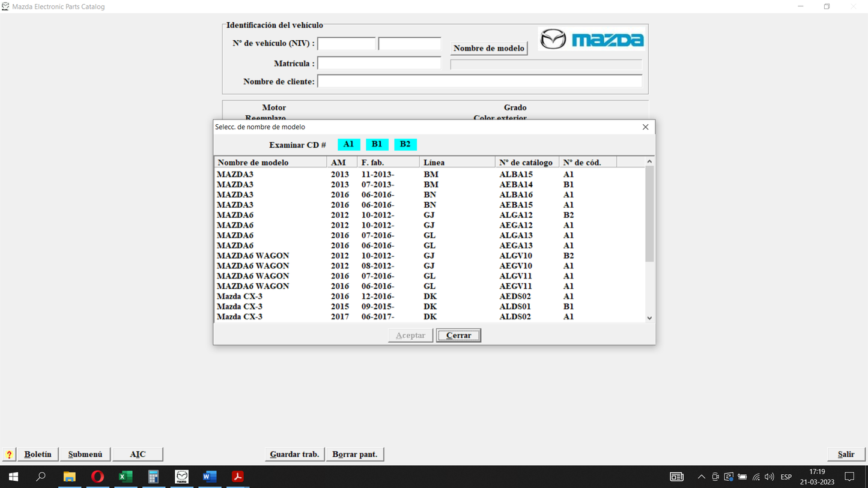Select MAZDA3 row with catalog ALBA16
Image resolution: width=868 pixels, height=488 pixels.
(429, 195)
